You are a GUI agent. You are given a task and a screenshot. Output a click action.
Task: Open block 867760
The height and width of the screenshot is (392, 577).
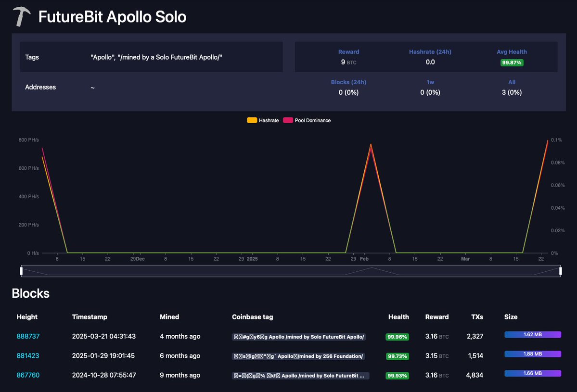[x=28, y=375]
